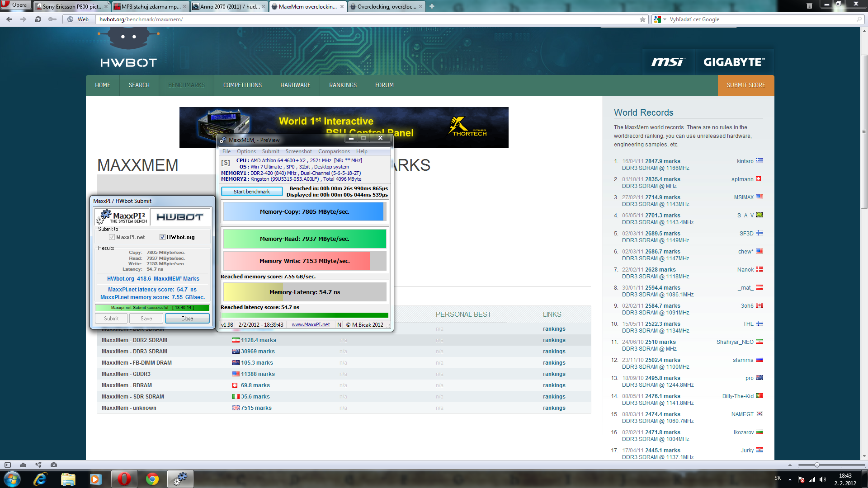Launch Internet Explorer from taskbar
Screen dimensions: 868x488
tap(40, 479)
